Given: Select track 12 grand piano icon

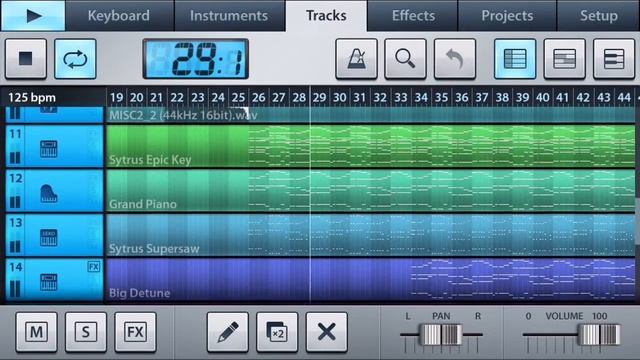Looking at the screenshot, I should [x=49, y=193].
